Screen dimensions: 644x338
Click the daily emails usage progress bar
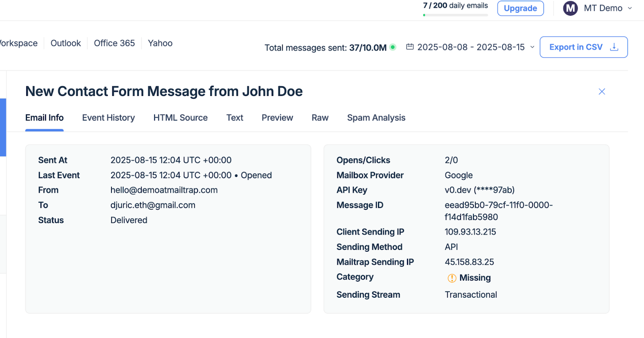tap(455, 15)
